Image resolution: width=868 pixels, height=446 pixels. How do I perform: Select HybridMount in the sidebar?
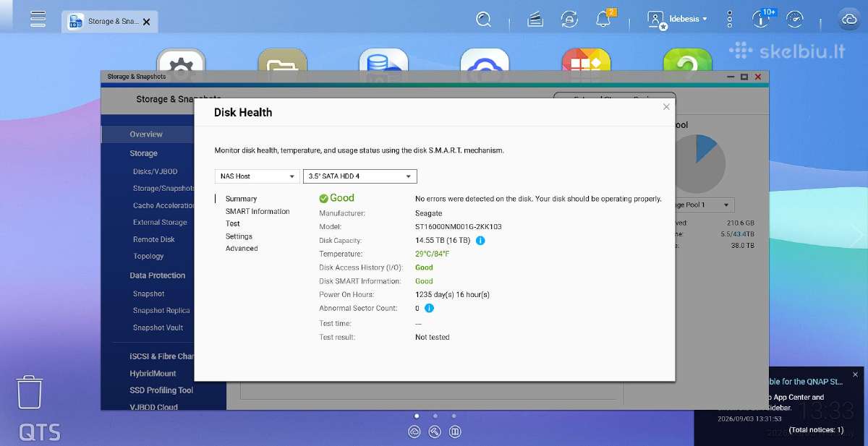153,373
